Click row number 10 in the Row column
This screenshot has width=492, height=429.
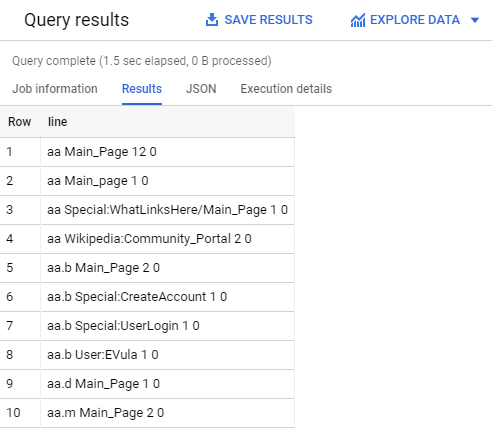point(13,413)
